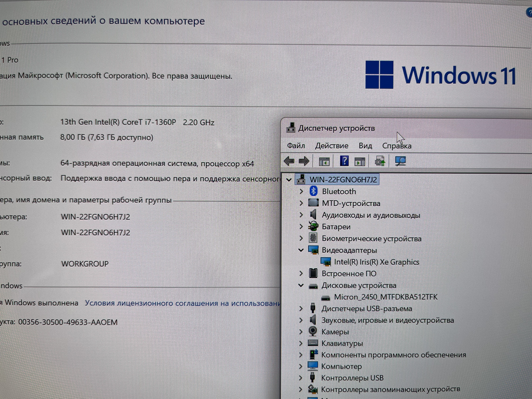Expand the Батареи category
The image size is (532, 399).
[301, 227]
